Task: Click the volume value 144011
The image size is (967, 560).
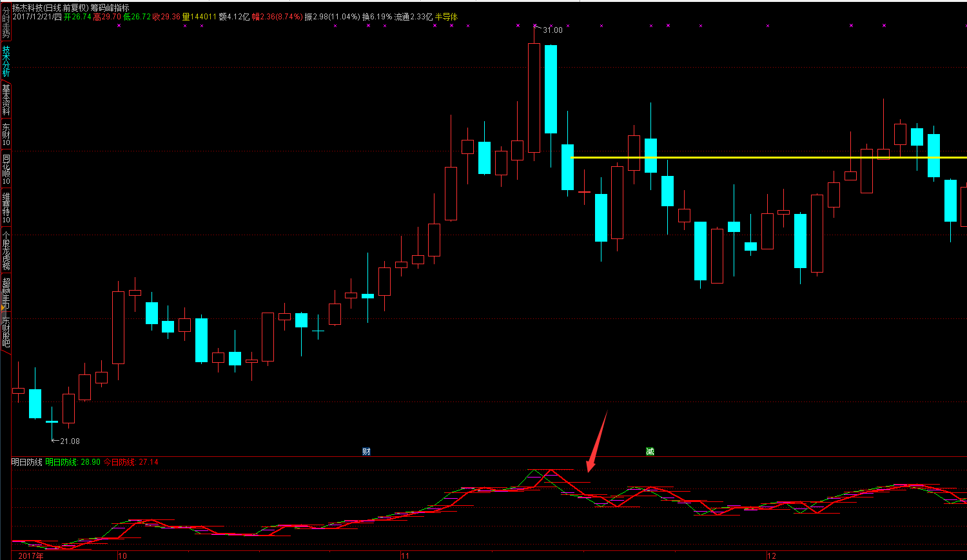Action: 203,17
